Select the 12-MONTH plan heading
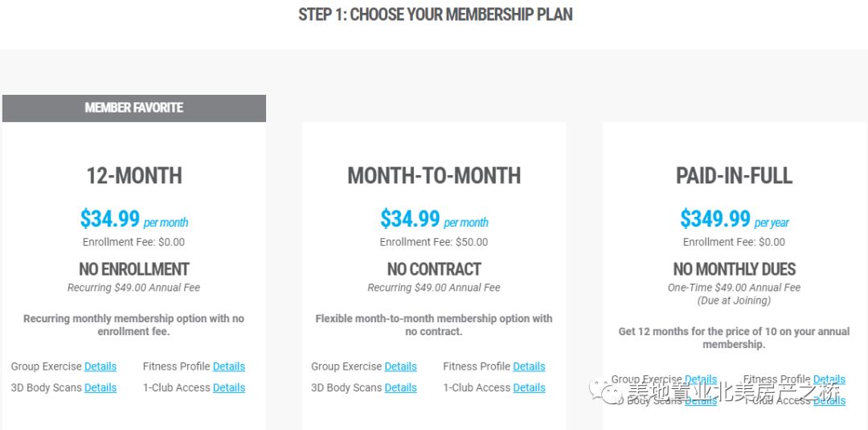Image resolution: width=868 pixels, height=430 pixels. pos(134,175)
